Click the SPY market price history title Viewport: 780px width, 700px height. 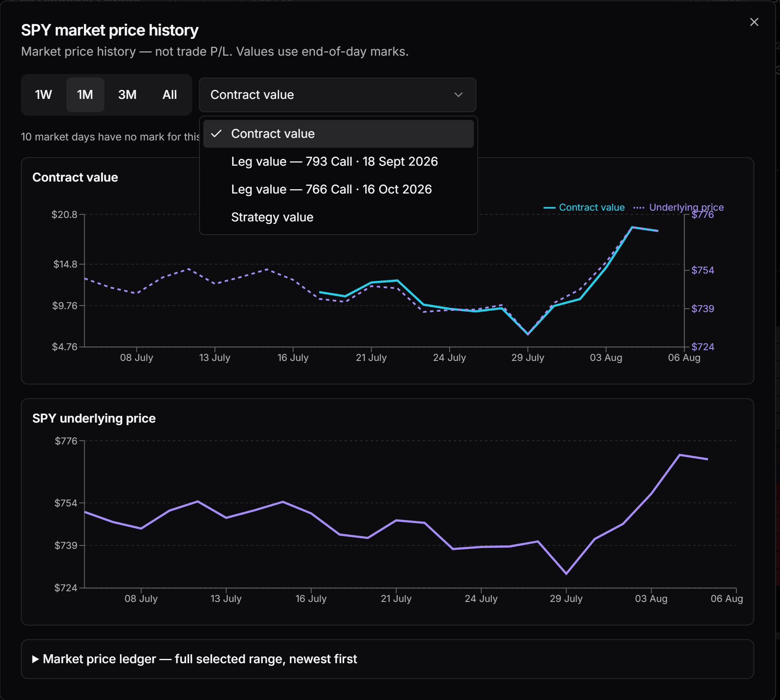point(110,30)
